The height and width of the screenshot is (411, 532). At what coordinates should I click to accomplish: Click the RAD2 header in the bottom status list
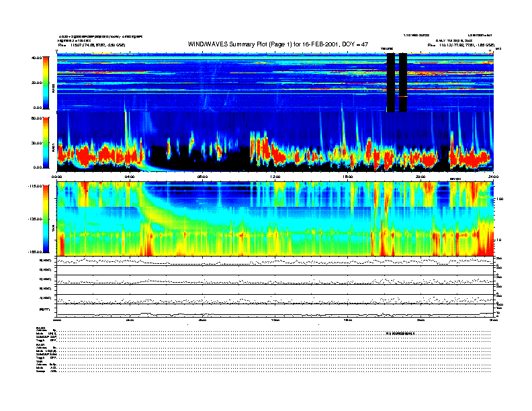(40, 328)
